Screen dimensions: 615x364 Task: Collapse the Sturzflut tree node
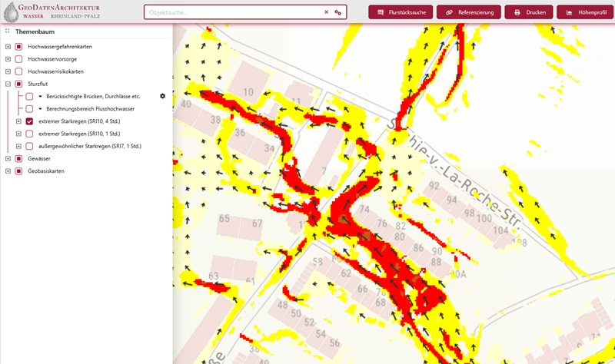point(8,84)
